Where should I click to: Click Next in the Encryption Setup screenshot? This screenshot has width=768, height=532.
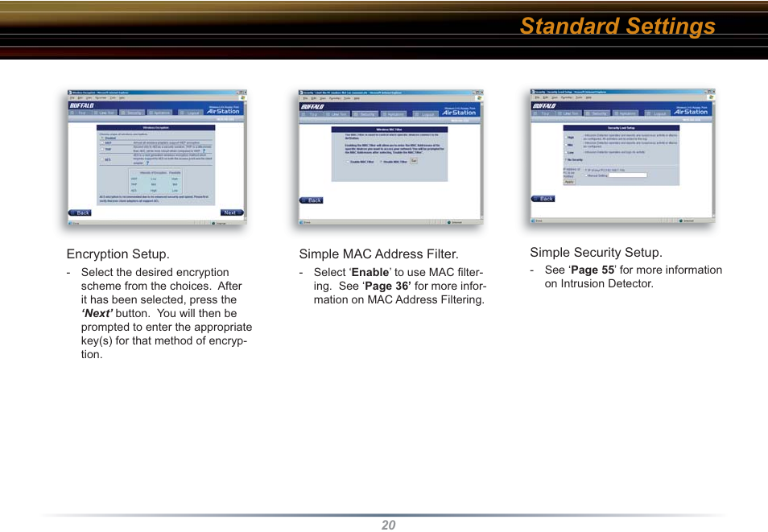[x=232, y=212]
